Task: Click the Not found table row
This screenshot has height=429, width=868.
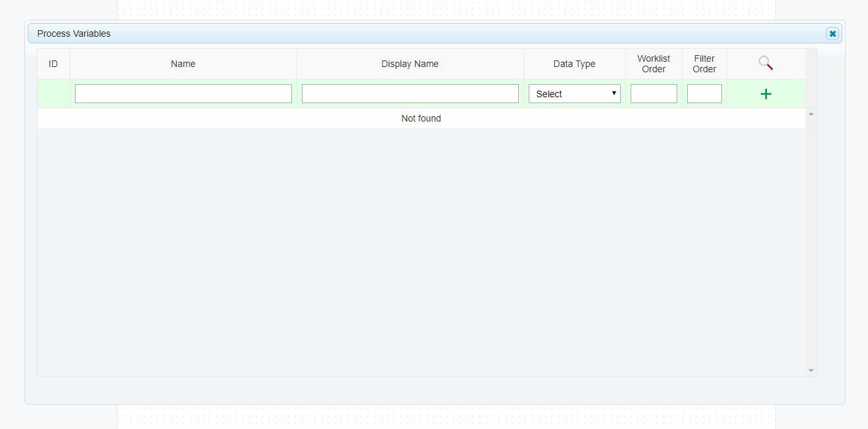Action: coord(421,118)
